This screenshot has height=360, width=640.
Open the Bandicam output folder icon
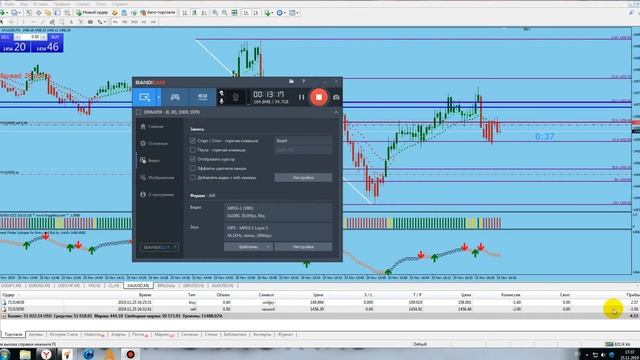[291, 82]
